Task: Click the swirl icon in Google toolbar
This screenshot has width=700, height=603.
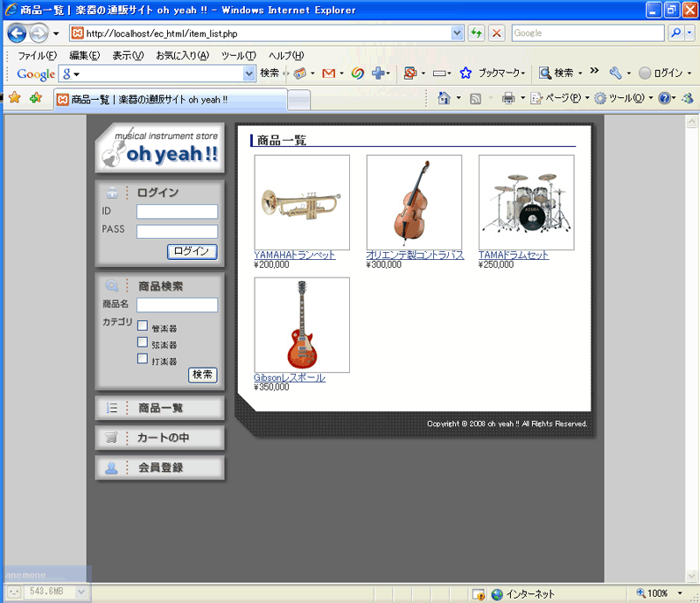Action: click(x=357, y=73)
